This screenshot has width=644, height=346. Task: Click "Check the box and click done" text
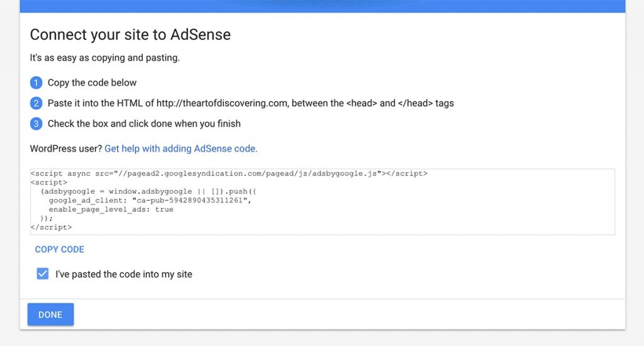144,124
